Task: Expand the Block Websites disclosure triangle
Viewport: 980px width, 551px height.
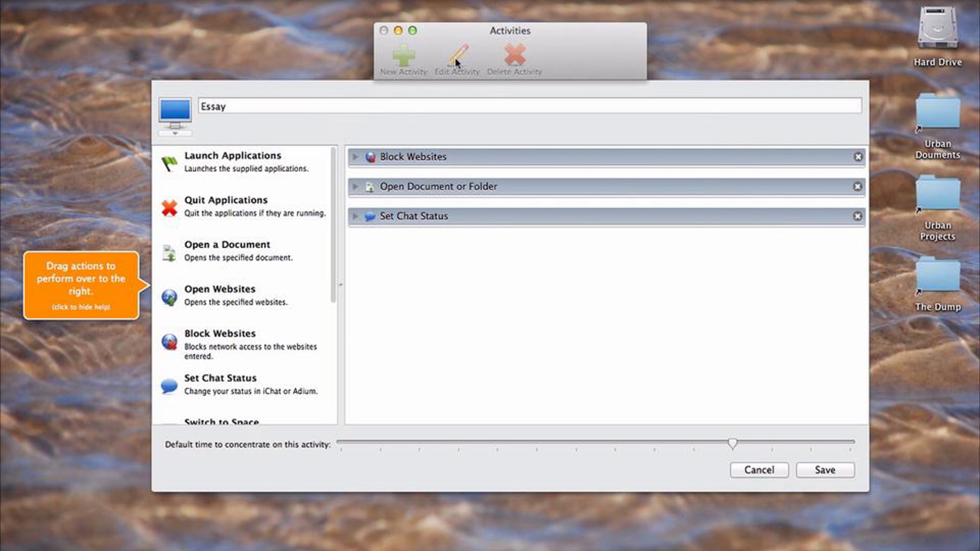Action: click(355, 157)
